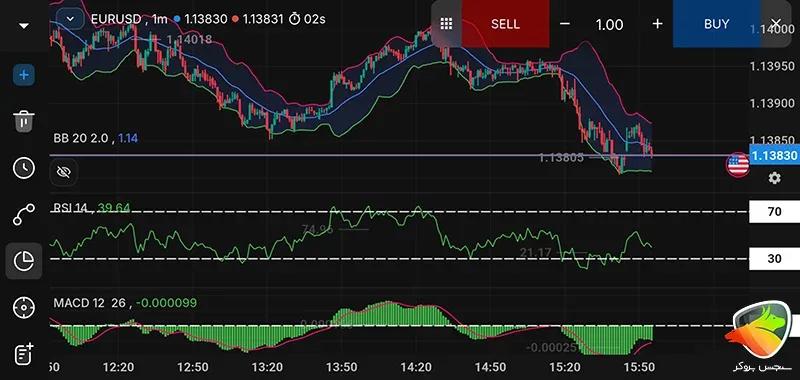Tap the blue plus add button
Screen dimensions: 800x380
[23, 75]
